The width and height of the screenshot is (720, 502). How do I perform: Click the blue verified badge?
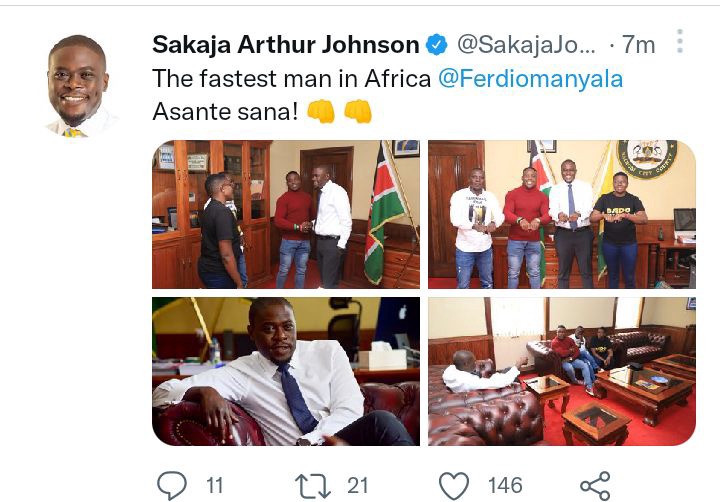click(x=437, y=45)
